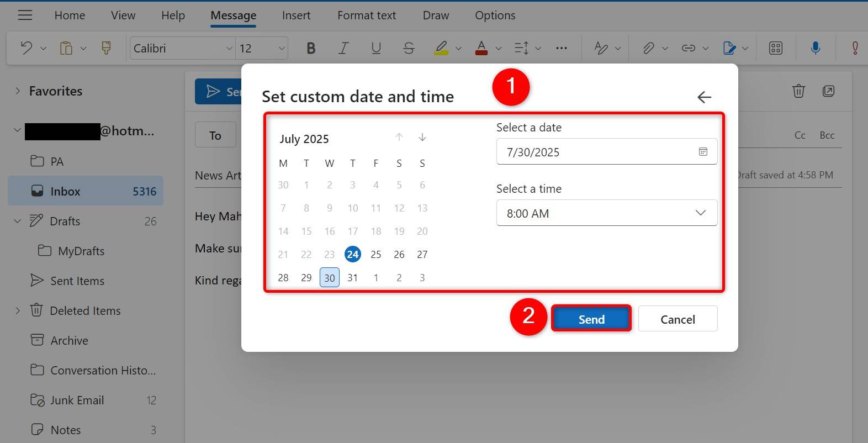The width and height of the screenshot is (868, 443).
Task: Click the Signature icon
Action: coord(729,48)
